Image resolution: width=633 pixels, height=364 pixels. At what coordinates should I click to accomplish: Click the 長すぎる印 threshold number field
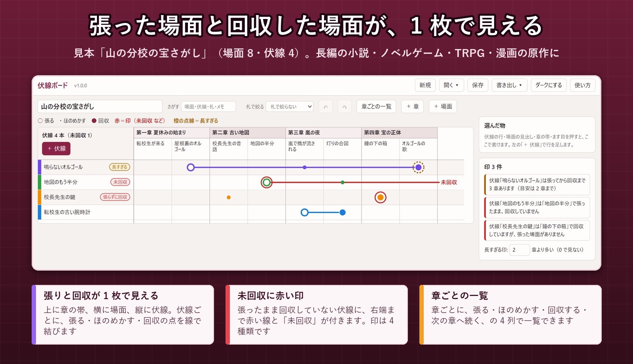click(519, 250)
